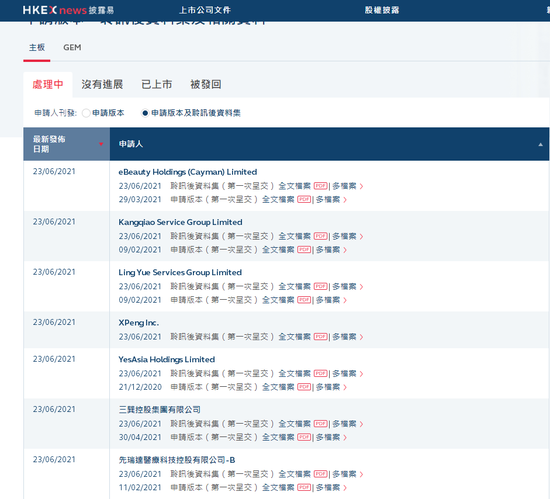This screenshot has width=550, height=499.
Task: Open the HKEXnews logo home link
Action: (68, 10)
